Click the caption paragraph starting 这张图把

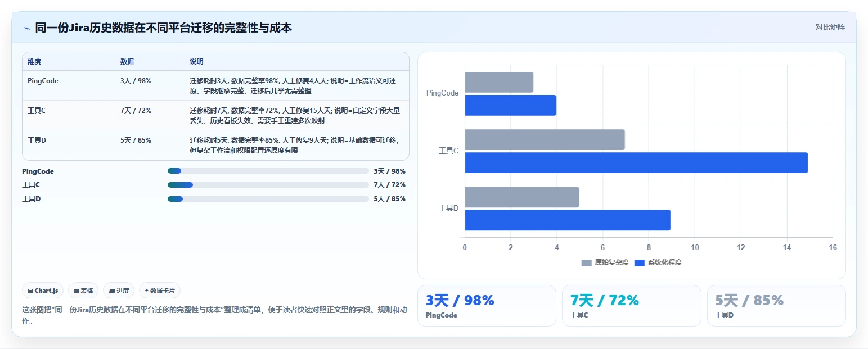point(214,316)
